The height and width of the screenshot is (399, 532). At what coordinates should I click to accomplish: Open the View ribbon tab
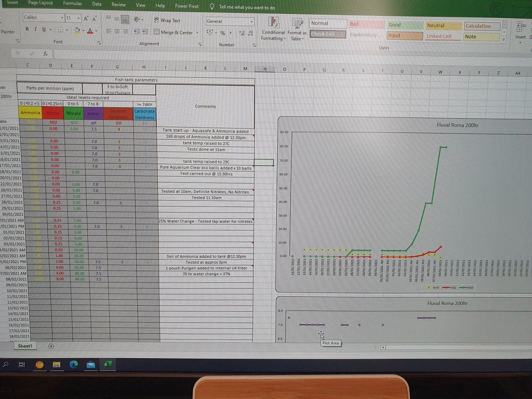[x=141, y=5]
